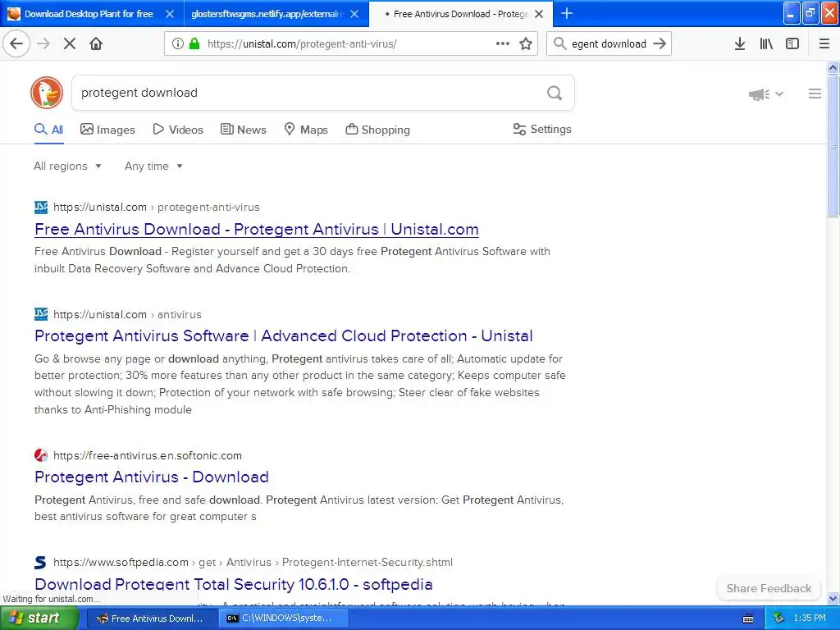Open the downloads panel arrow icon

click(x=740, y=43)
